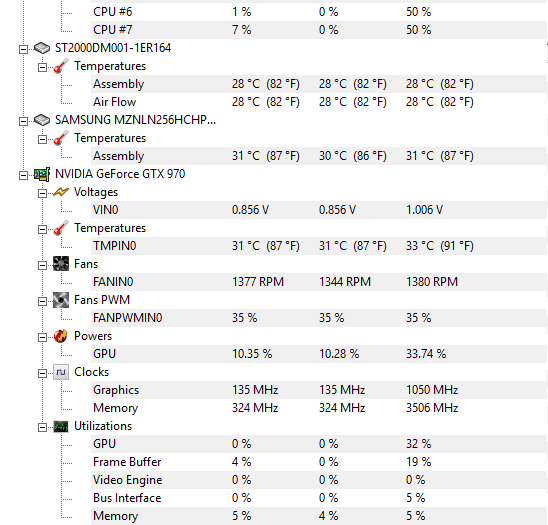Click the thermometer icon under GTX 970
Screen dimensions: 548x525
[61, 228]
